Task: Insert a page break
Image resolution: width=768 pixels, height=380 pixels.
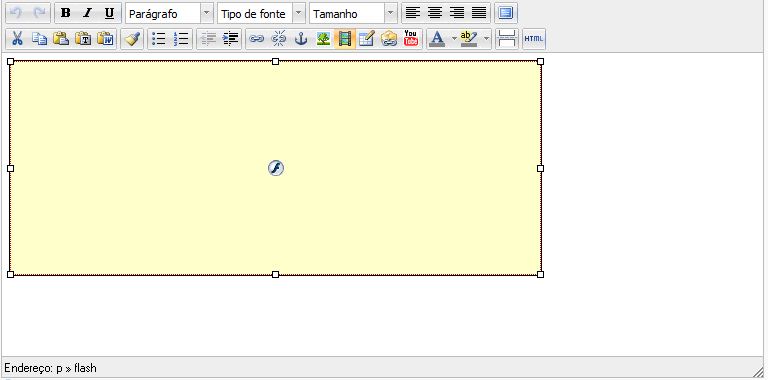Action: [x=507, y=39]
